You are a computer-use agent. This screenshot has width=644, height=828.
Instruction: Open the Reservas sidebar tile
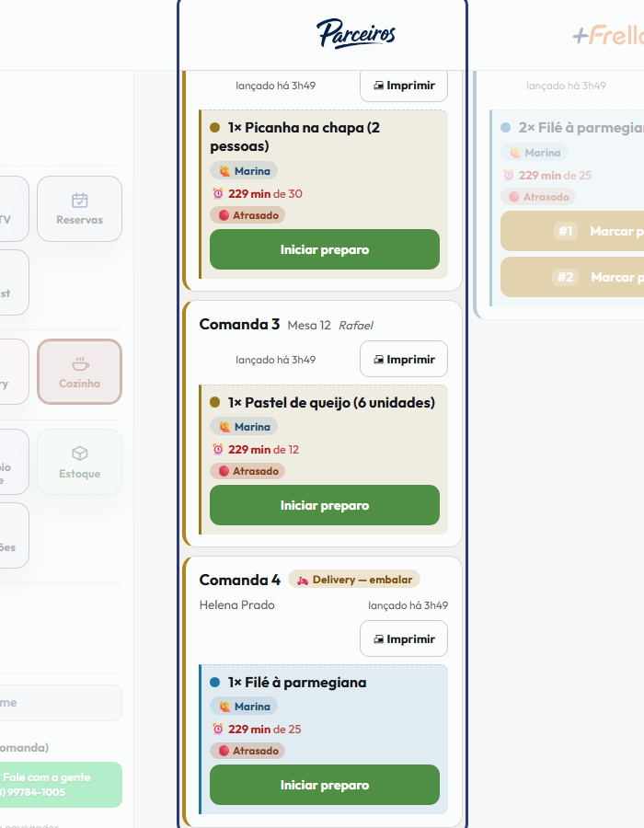[79, 209]
